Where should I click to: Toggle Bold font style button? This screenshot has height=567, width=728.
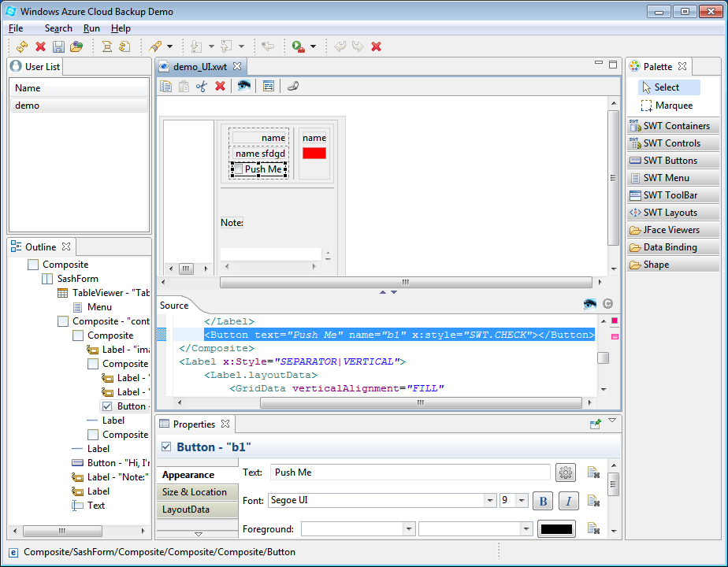pos(543,501)
